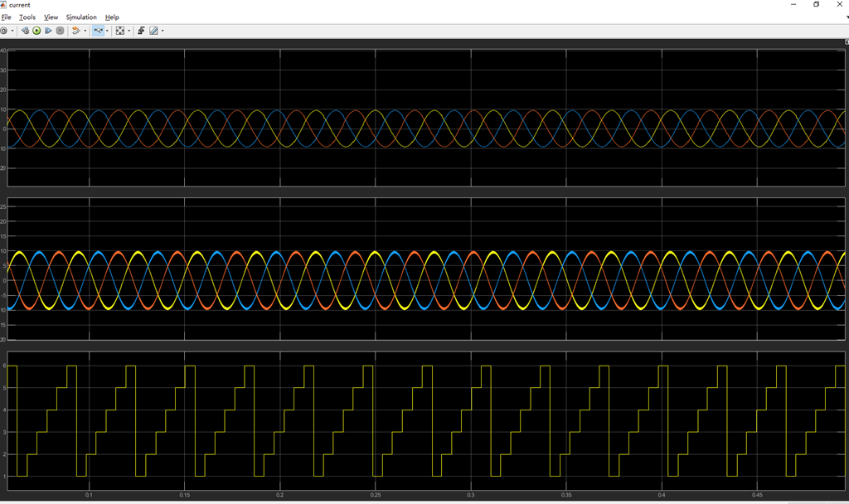Open scope configuration properties gear icon
849x504 pixels.
(4, 31)
